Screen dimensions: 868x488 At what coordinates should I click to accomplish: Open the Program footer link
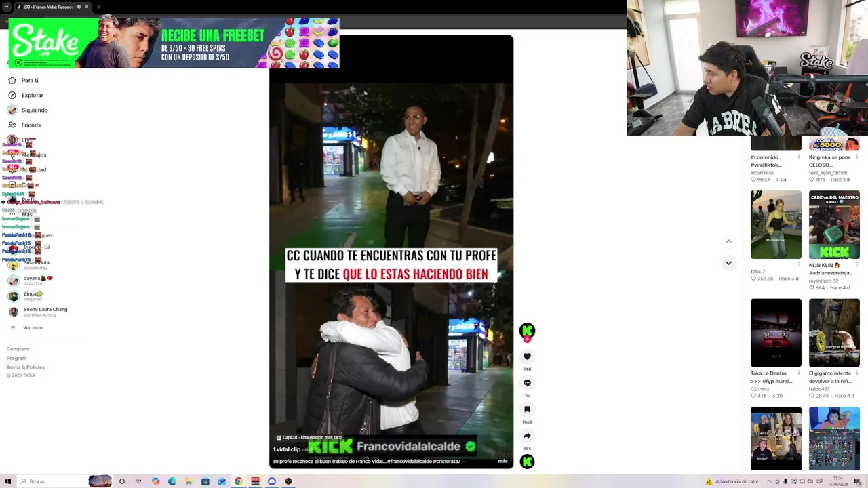pyautogui.click(x=17, y=358)
